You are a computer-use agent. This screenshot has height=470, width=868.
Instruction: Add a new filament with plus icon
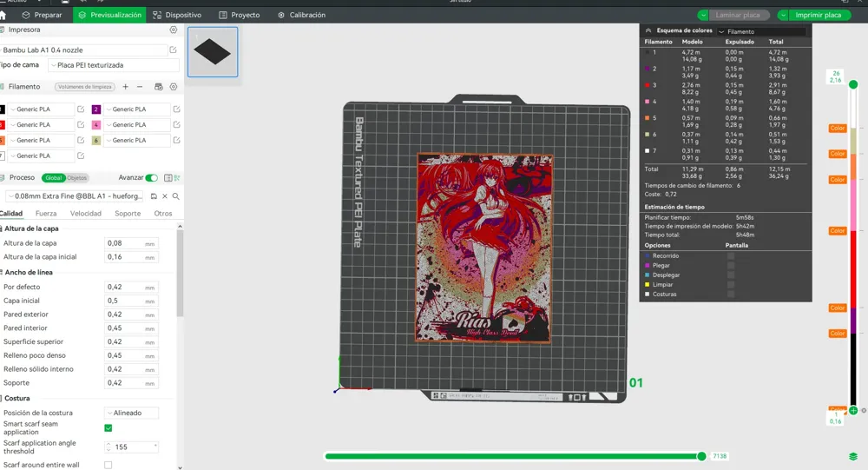click(x=126, y=87)
